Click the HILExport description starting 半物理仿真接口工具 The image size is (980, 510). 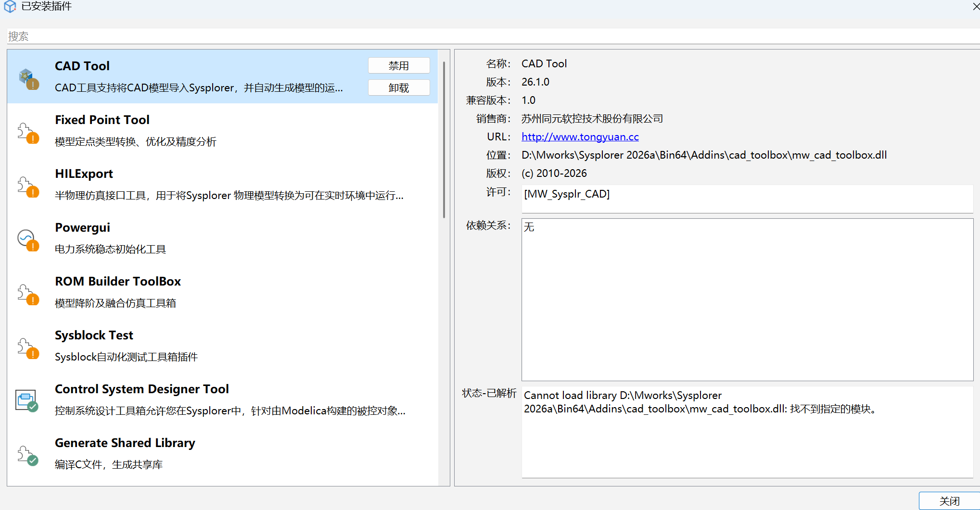(x=229, y=196)
